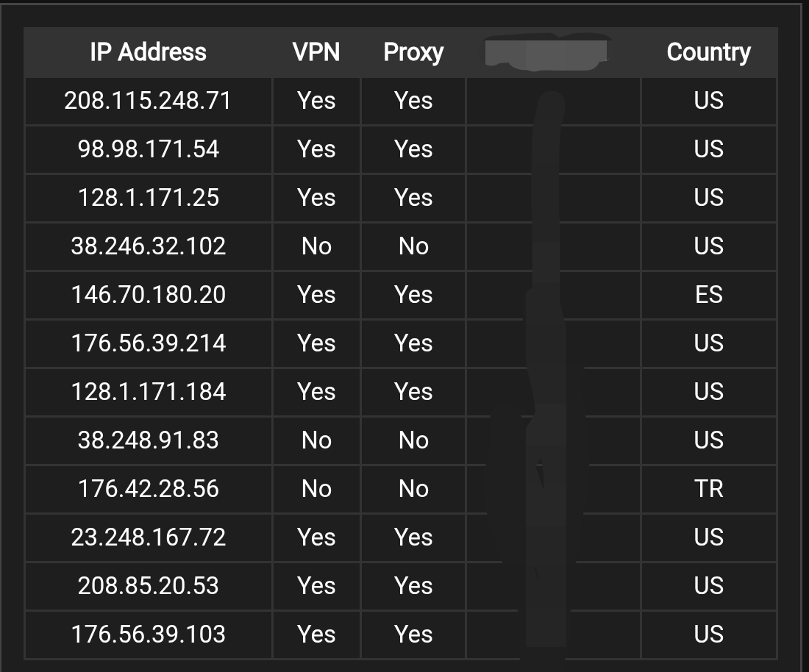Screen dimensions: 809x672
Task: Select IP address 146.70.180.20
Action: tap(148, 295)
